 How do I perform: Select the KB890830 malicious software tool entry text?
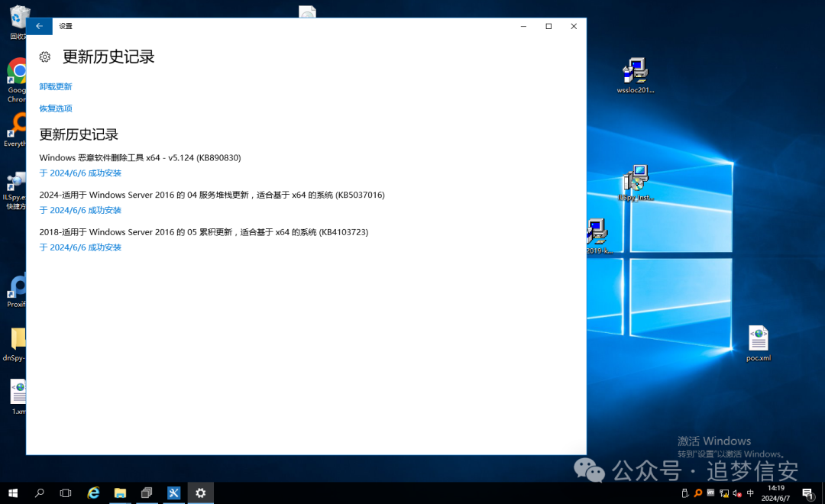click(x=140, y=158)
